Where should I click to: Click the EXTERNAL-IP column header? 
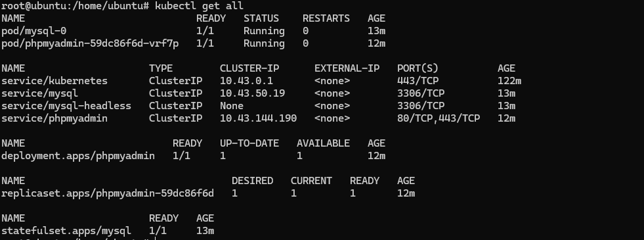click(347, 68)
